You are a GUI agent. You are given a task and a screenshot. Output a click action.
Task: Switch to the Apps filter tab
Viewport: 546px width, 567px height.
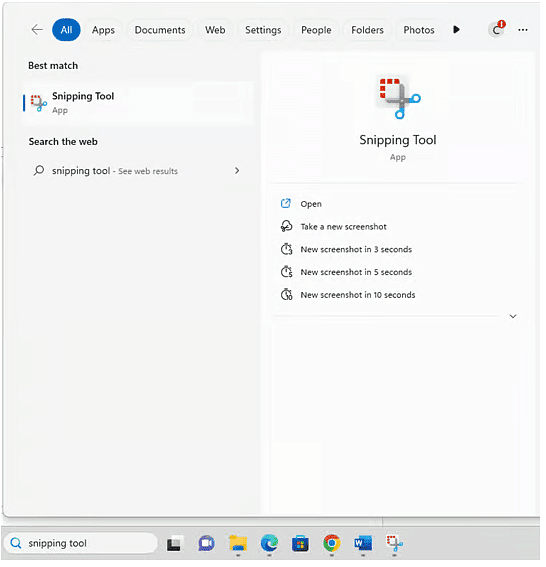[104, 30]
